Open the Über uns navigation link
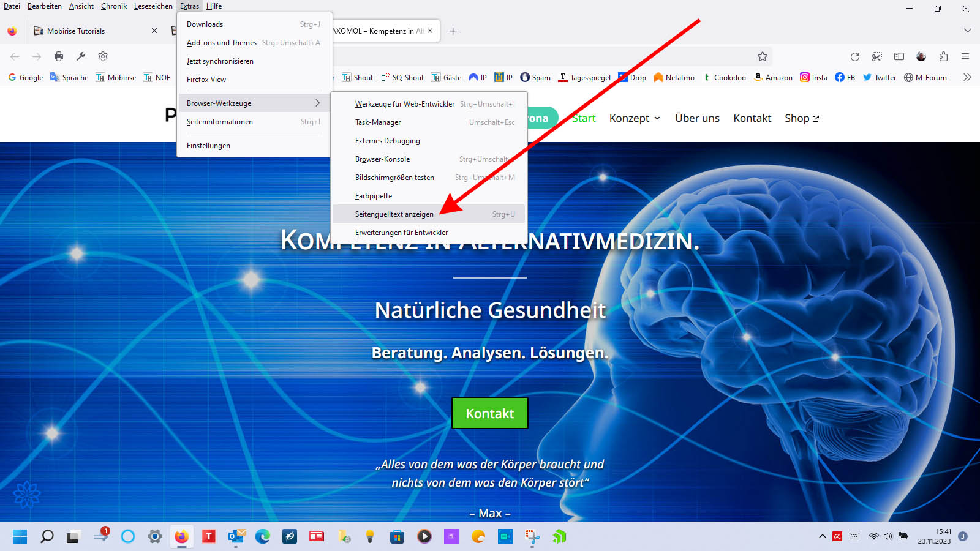The width and height of the screenshot is (980, 551). tap(697, 118)
